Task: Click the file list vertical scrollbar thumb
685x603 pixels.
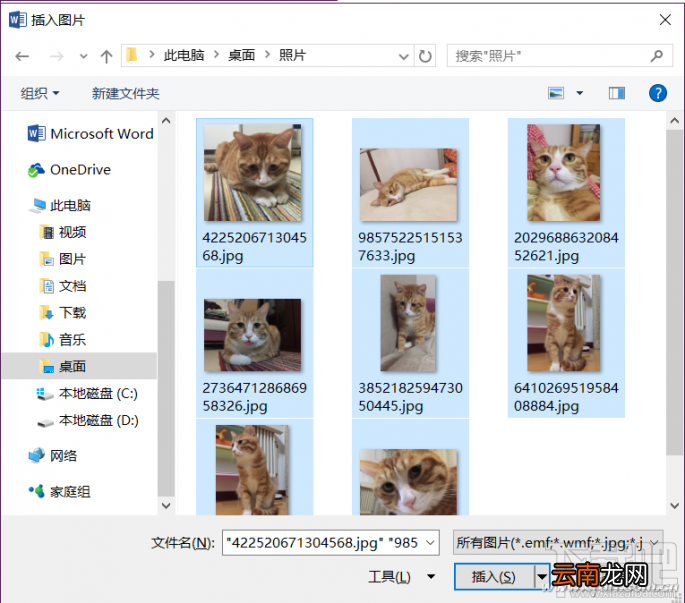Action: click(674, 292)
